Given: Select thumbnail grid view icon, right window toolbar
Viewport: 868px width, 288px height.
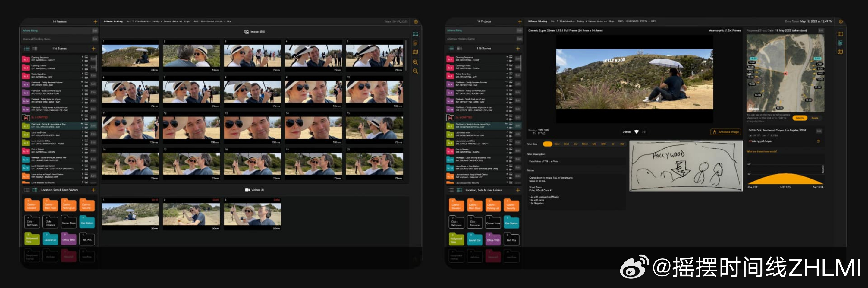Looking at the screenshot, I should 840,34.
